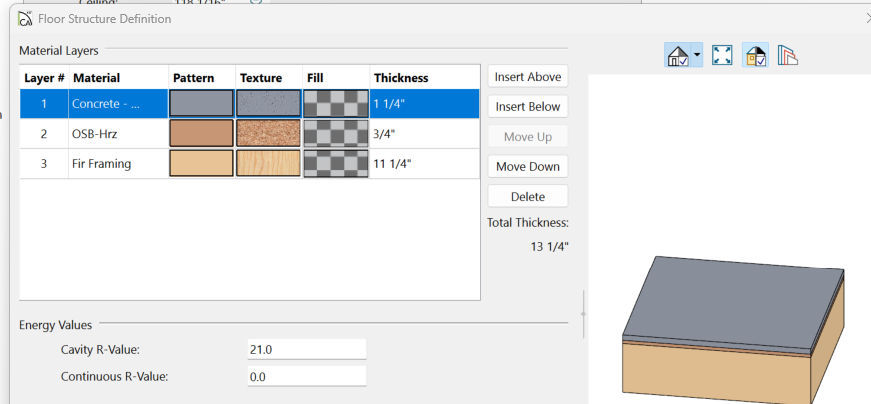
Task: Click the Continuous R-Value input box
Action: coord(306,377)
